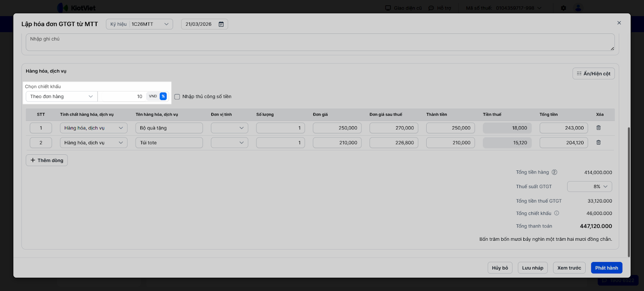Enable Nhập thủ công số tiền checkbox
The height and width of the screenshot is (291, 644).
(x=177, y=97)
